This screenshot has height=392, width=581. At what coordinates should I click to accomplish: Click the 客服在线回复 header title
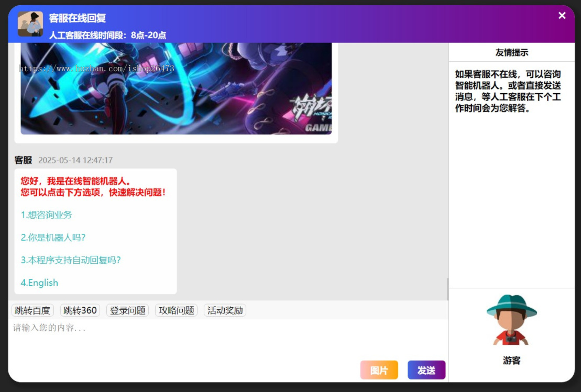click(x=78, y=18)
